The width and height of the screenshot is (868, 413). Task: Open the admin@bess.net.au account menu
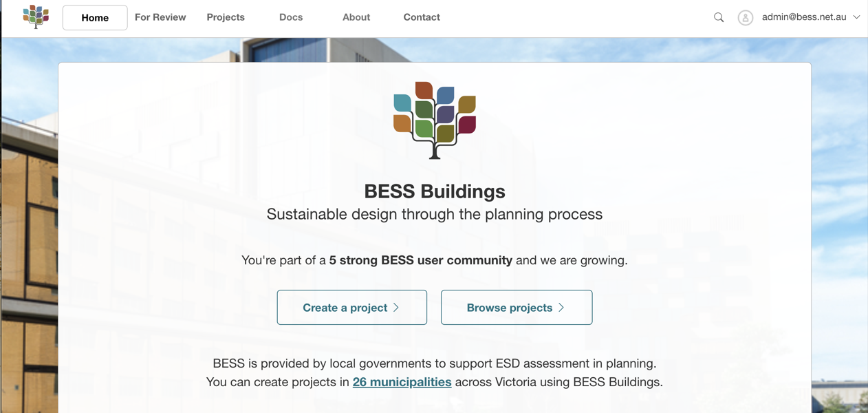[803, 17]
